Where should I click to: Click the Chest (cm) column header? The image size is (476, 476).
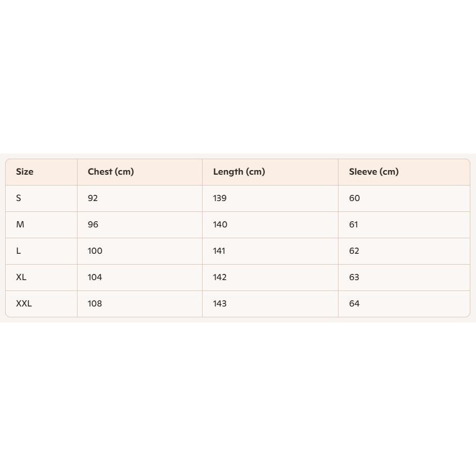tap(111, 172)
